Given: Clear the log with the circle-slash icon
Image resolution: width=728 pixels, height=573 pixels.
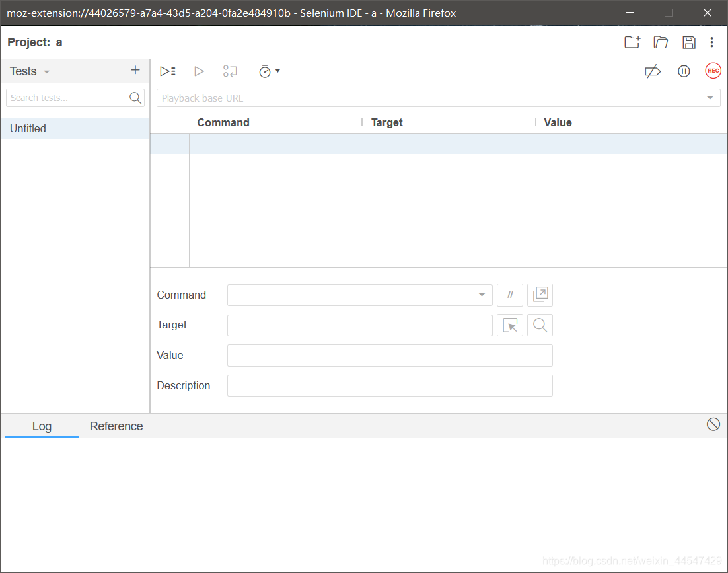Looking at the screenshot, I should 713,424.
